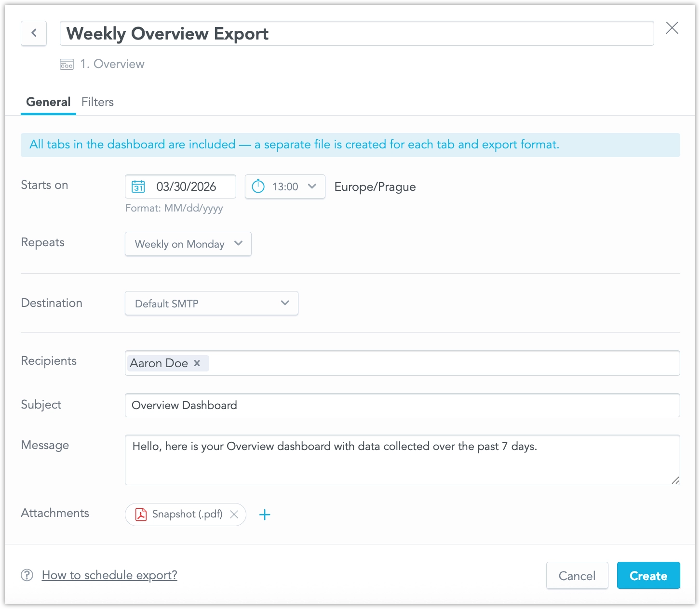Click the Cancel button
Viewport: 700px width, 609px height.
[x=577, y=575]
